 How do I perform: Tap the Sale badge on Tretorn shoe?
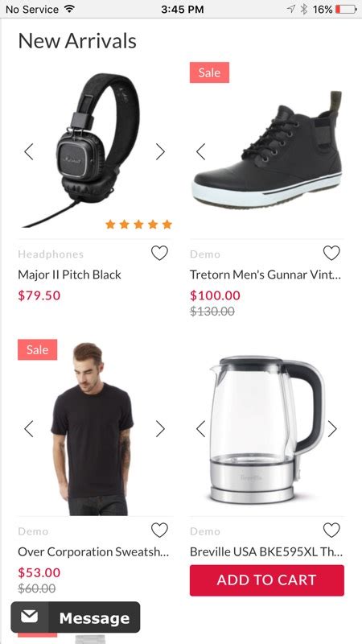click(209, 72)
